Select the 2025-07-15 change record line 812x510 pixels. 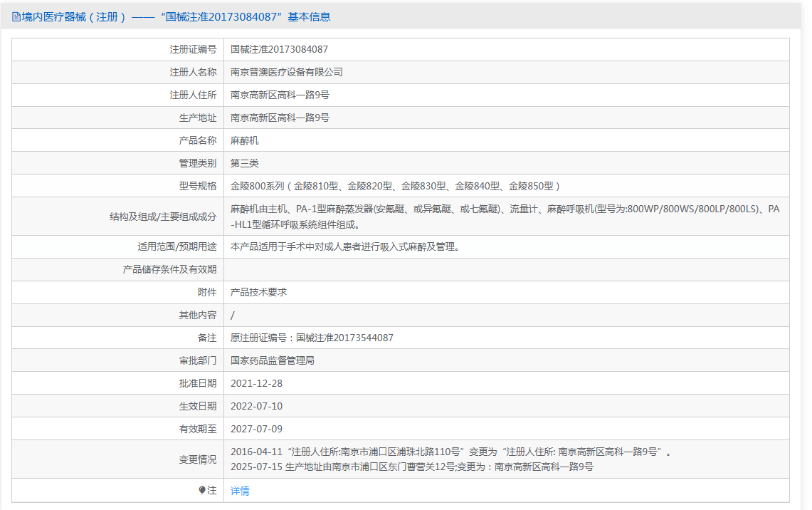point(412,467)
